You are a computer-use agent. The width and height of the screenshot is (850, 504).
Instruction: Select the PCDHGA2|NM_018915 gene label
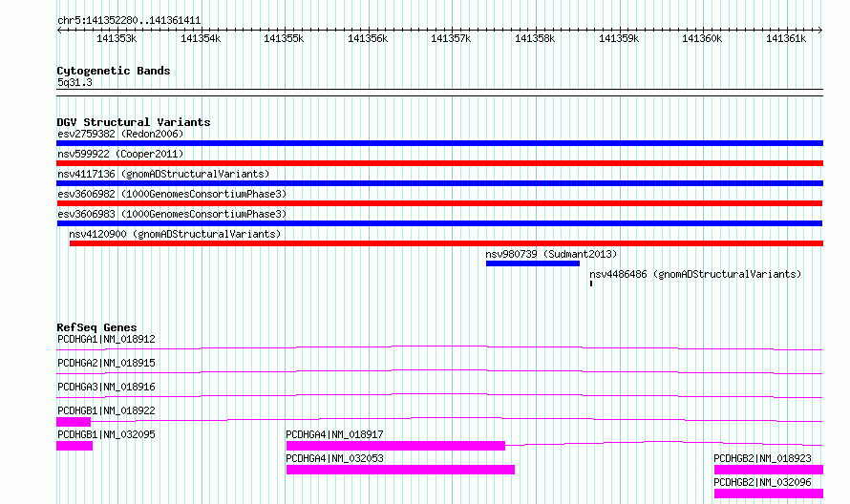[106, 363]
